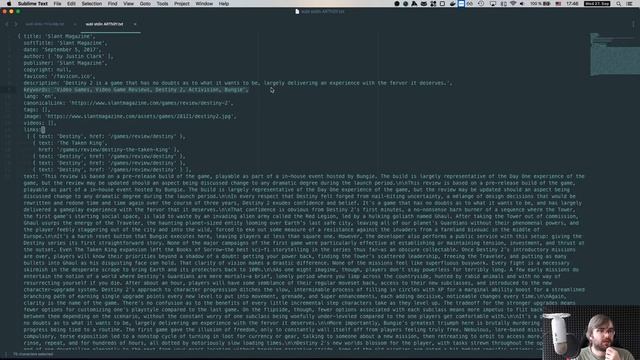The image size is (640, 360).
Task: Click the author line 'By Justin Clark'
Action: coord(69,56)
